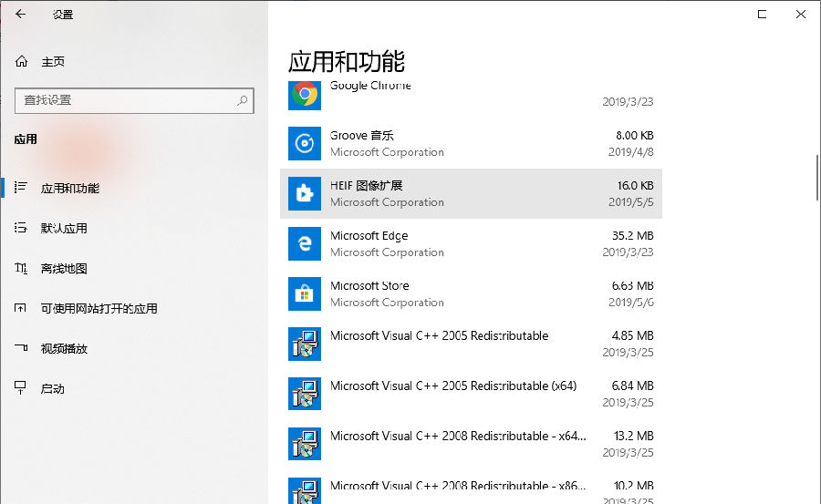Image resolution: width=821 pixels, height=504 pixels.
Task: Select the Microsoft Edge list entry name
Action: pyautogui.click(x=369, y=236)
